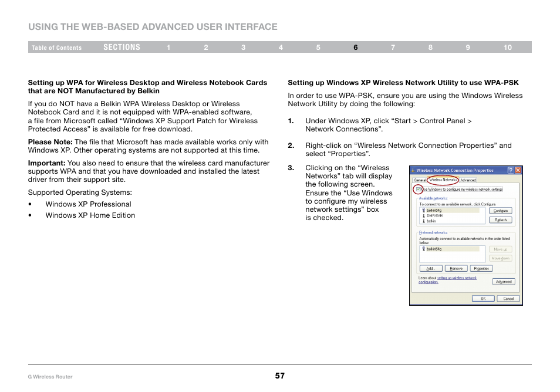Select belkin54g in Available networks list
Image resolution: width=560 pixels, height=392 pixels.
tap(450, 210)
